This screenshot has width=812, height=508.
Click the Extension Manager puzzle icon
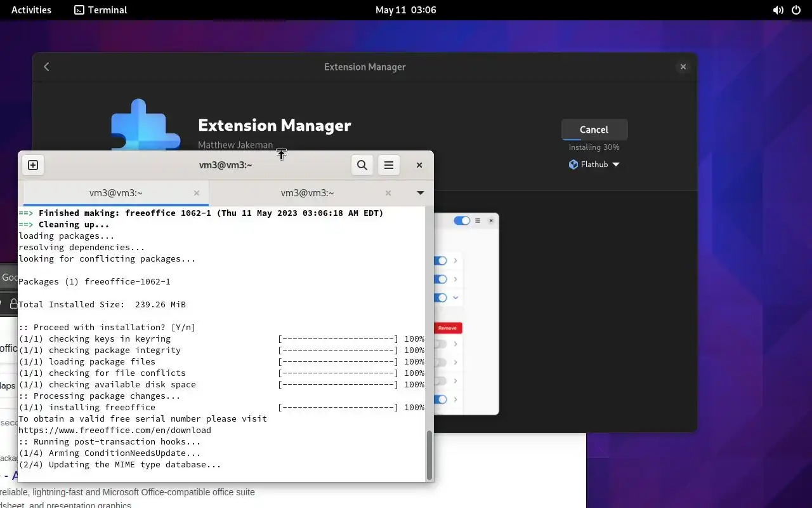pos(147,126)
